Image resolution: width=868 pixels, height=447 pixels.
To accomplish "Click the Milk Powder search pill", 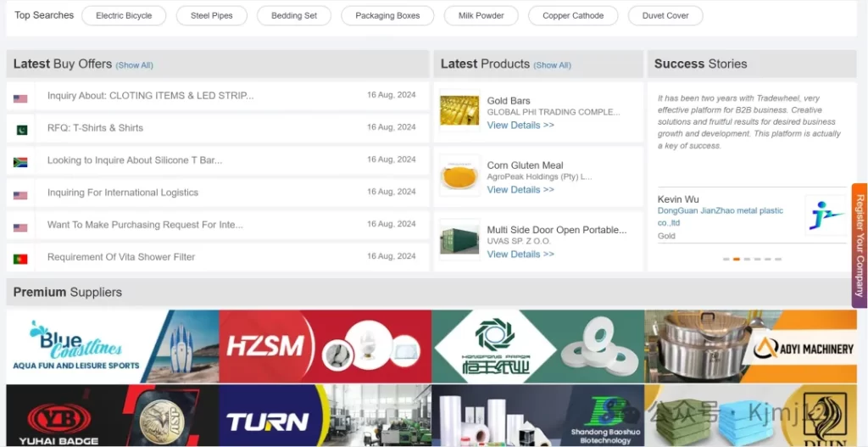I will 481,15.
